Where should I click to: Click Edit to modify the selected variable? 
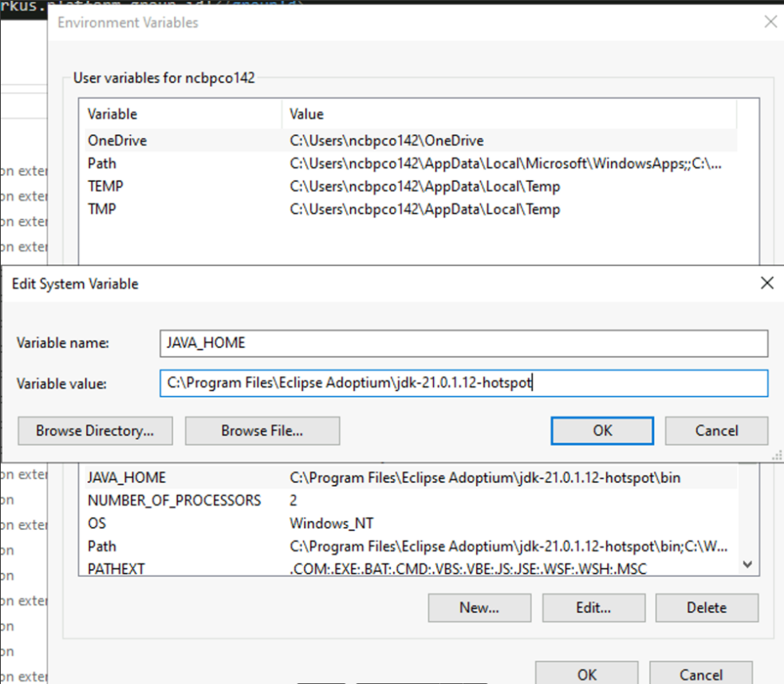593,607
